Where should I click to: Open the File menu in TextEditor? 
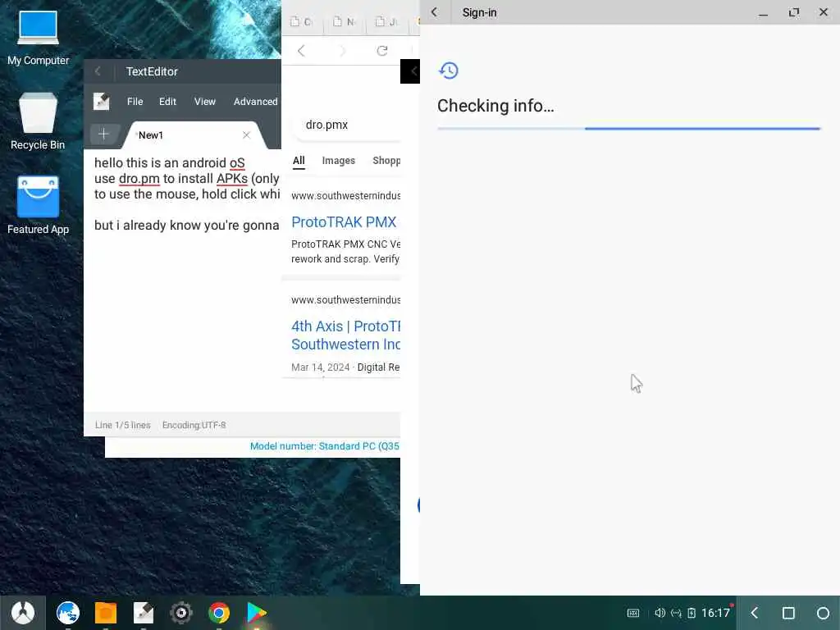coord(135,101)
